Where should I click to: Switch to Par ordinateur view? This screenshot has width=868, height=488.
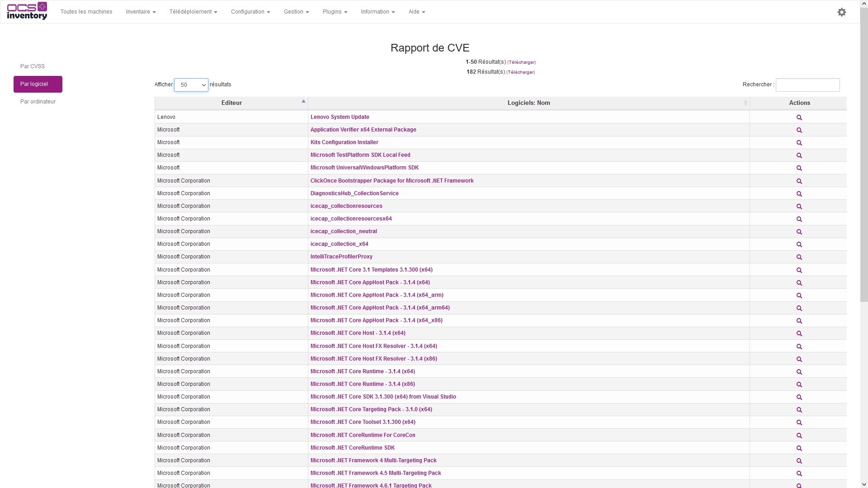(38, 102)
